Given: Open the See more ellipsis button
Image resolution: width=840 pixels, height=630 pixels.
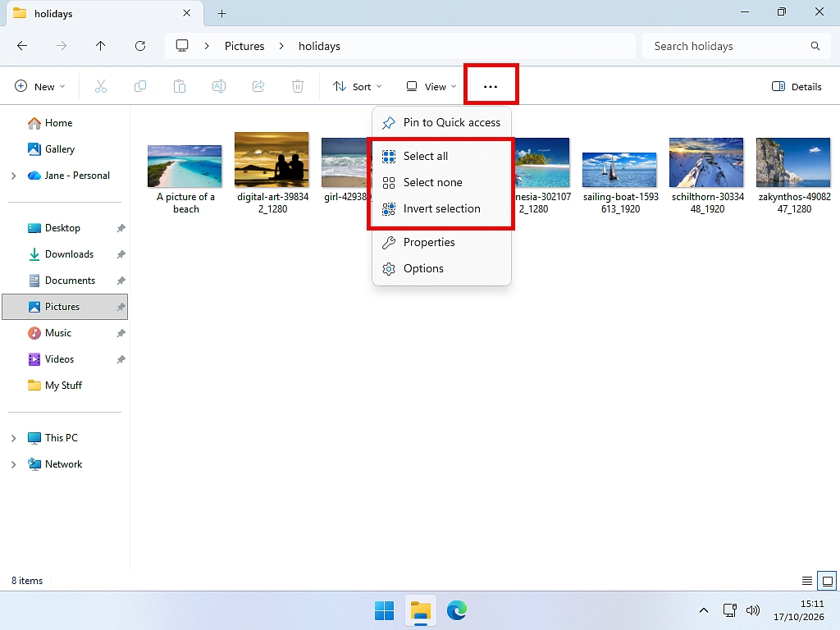Looking at the screenshot, I should click(x=491, y=86).
